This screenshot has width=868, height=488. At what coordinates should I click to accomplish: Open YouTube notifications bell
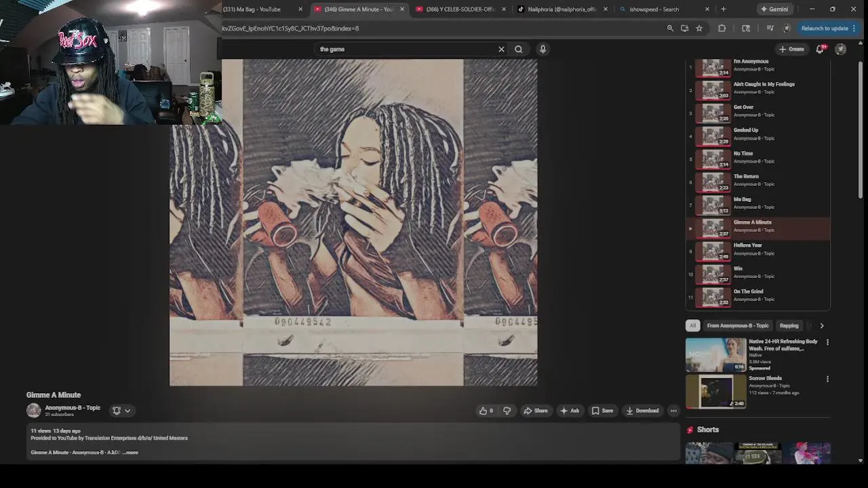tap(820, 49)
